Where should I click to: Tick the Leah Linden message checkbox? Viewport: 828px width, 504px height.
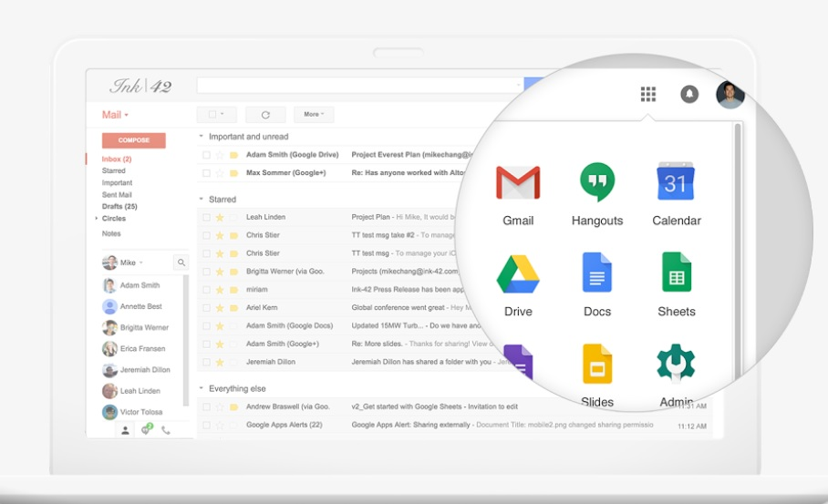pos(206,218)
